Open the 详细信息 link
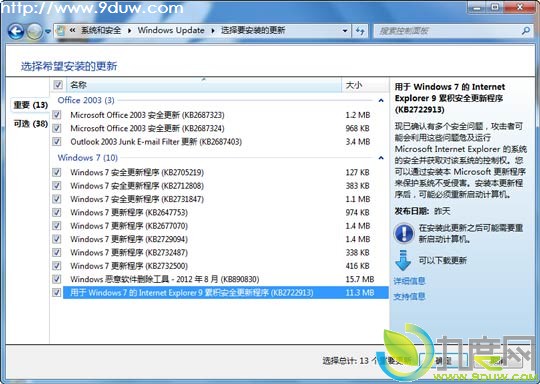Screen dimensions: 540x384 [409, 281]
